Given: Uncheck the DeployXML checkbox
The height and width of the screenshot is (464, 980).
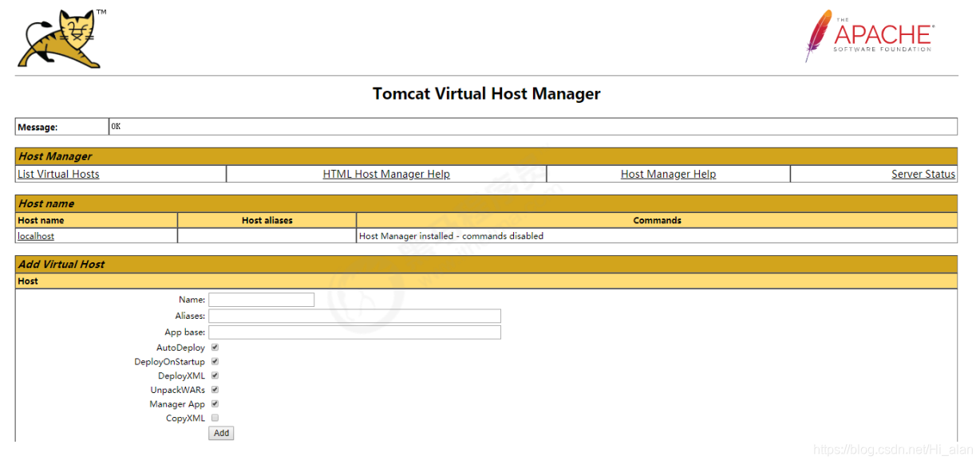Looking at the screenshot, I should 215,376.
